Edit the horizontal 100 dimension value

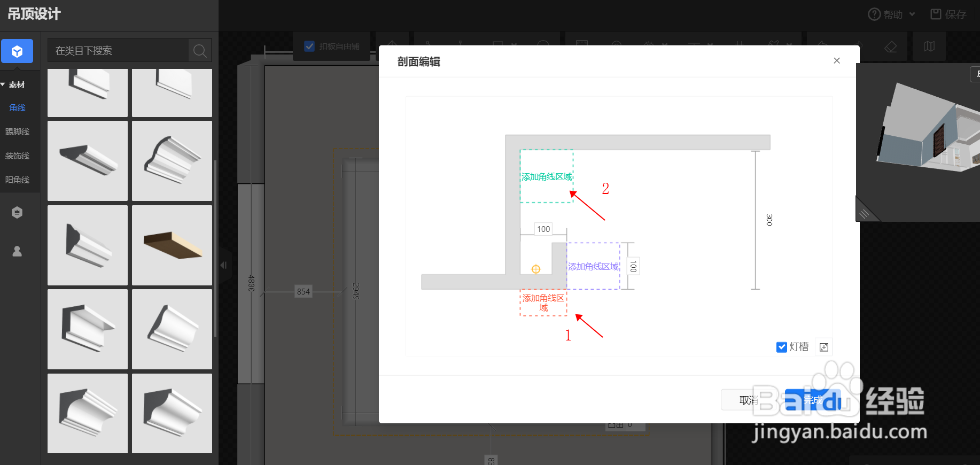(x=543, y=229)
